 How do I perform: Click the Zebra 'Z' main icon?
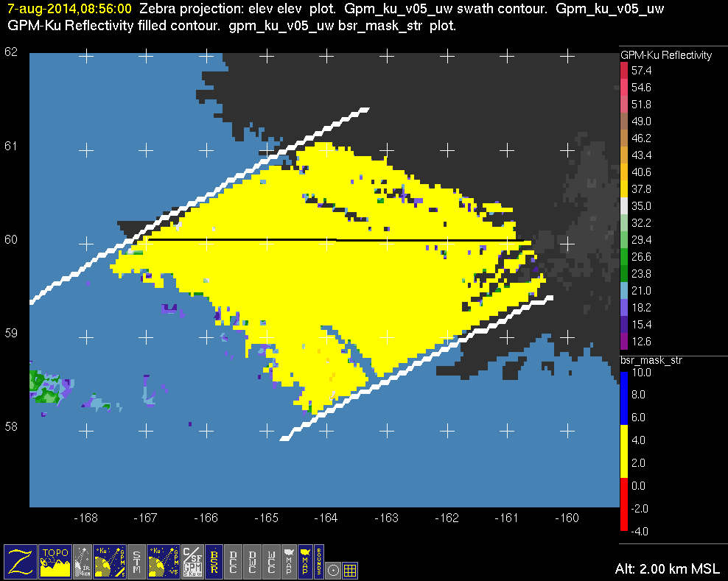19,561
